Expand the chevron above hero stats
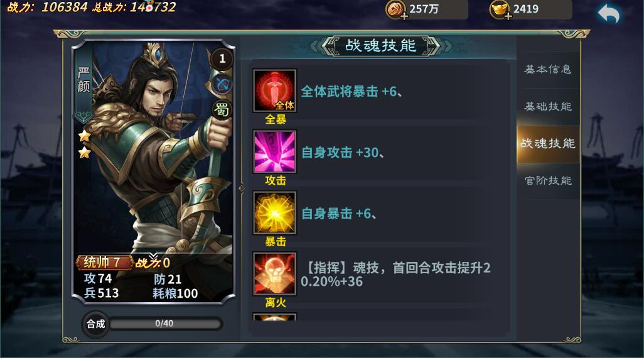 154,256
